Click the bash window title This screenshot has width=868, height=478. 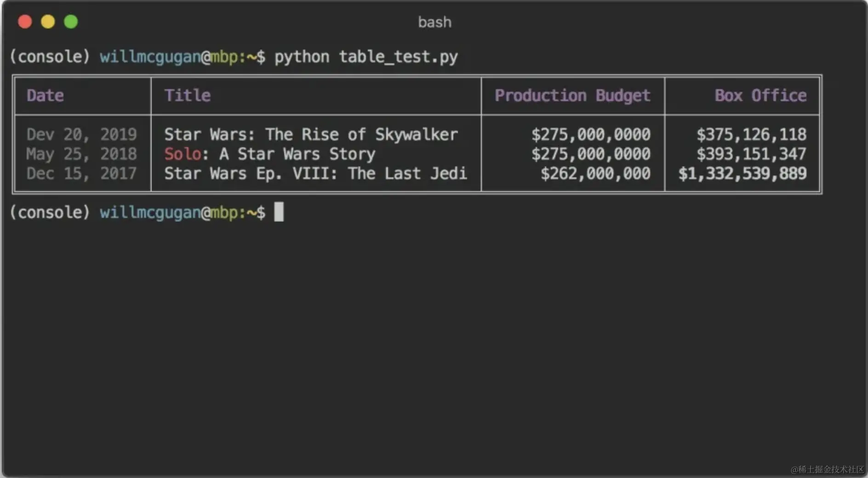click(434, 22)
